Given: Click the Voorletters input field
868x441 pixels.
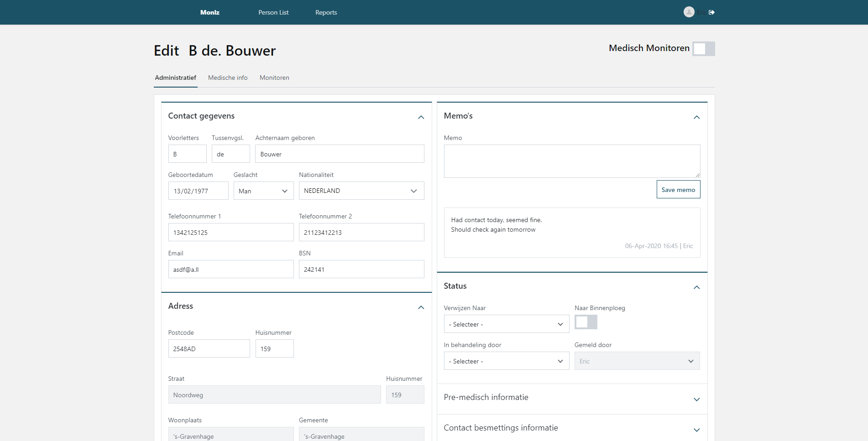Looking at the screenshot, I should [187, 154].
